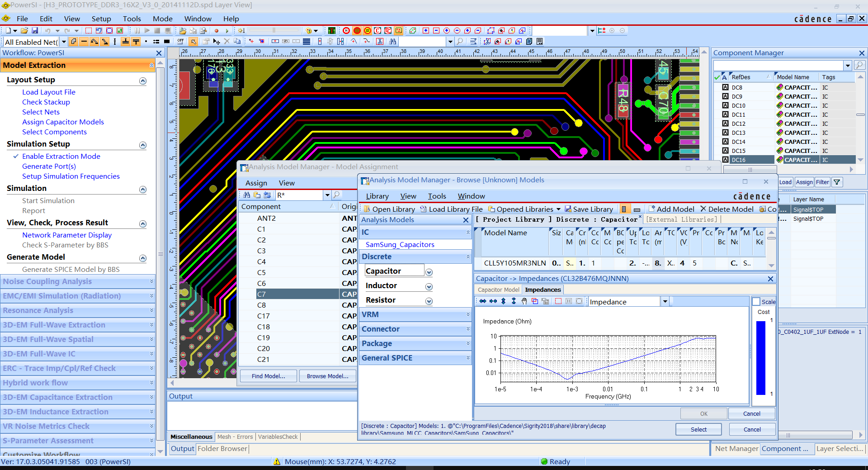
Task: Toggle the checkbox for the DC9 row
Action: coord(725,96)
